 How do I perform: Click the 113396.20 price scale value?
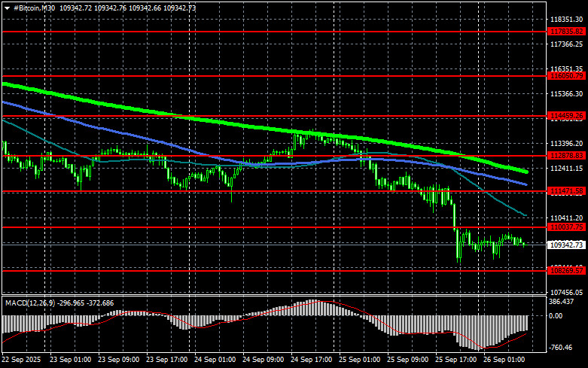coord(567,144)
